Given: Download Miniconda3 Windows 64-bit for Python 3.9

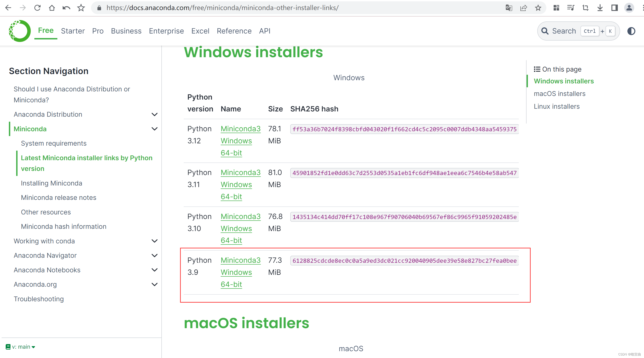Looking at the screenshot, I should click(240, 272).
